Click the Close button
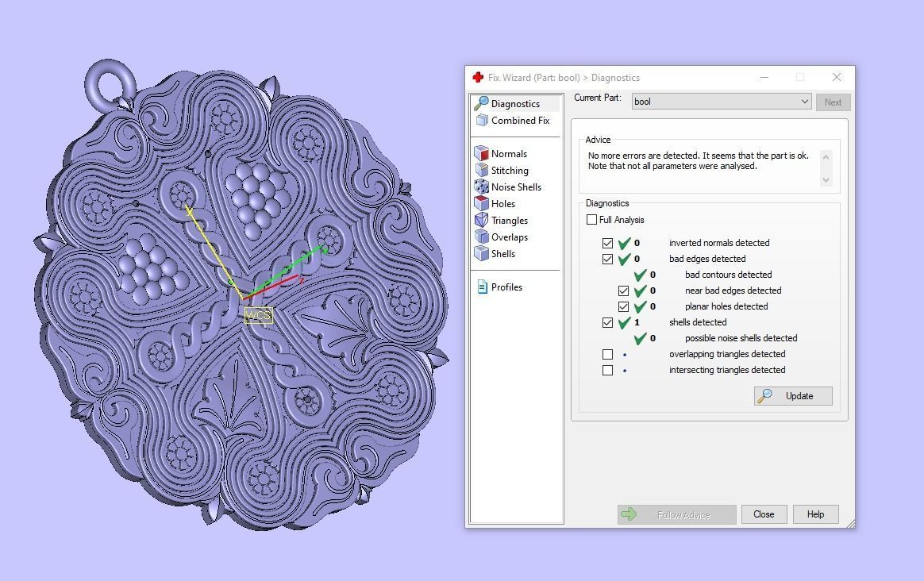Viewport: 924px width, 581px height. click(x=764, y=514)
